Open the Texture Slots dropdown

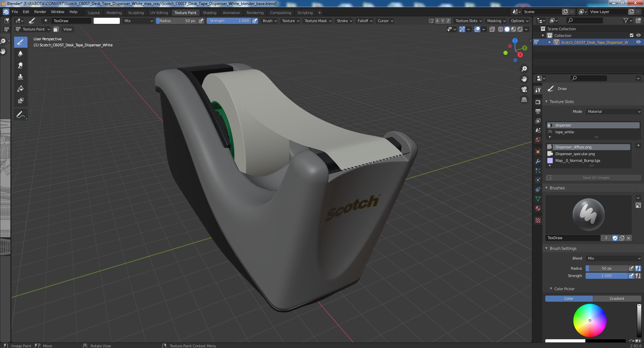(468, 21)
